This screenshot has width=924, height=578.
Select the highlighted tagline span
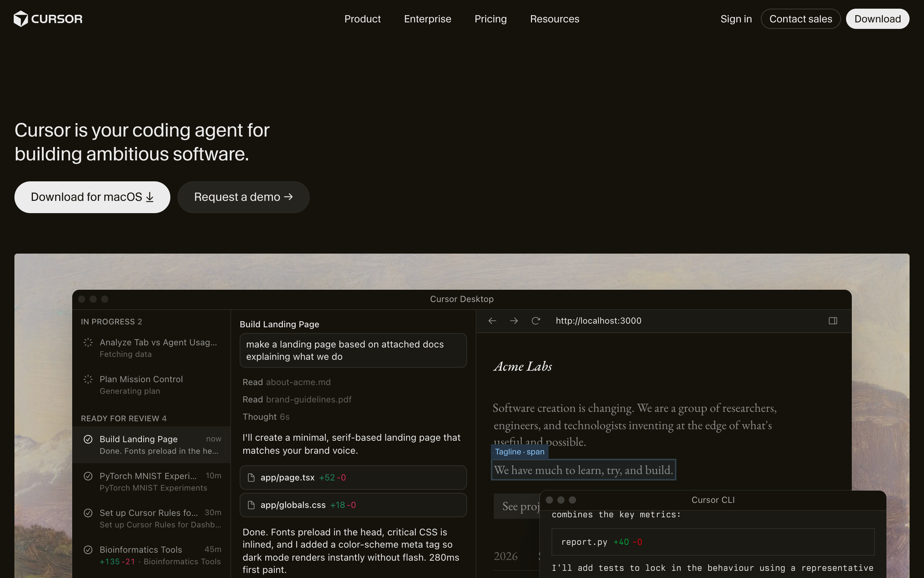click(583, 470)
